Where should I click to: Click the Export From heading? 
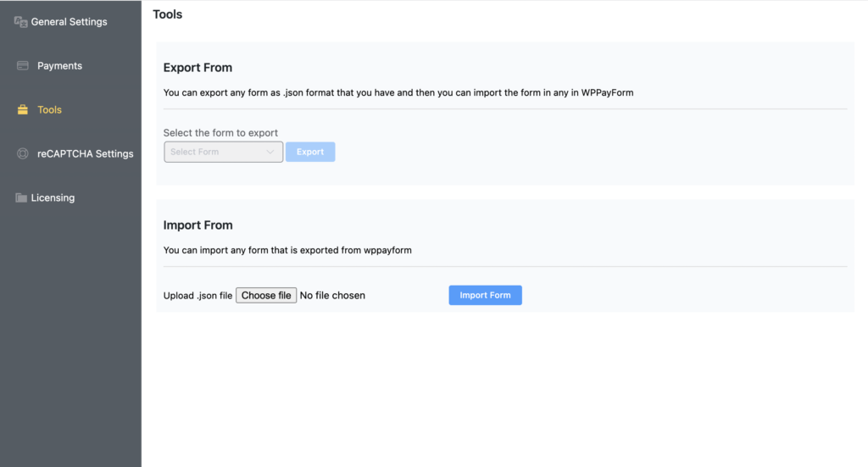coord(198,68)
